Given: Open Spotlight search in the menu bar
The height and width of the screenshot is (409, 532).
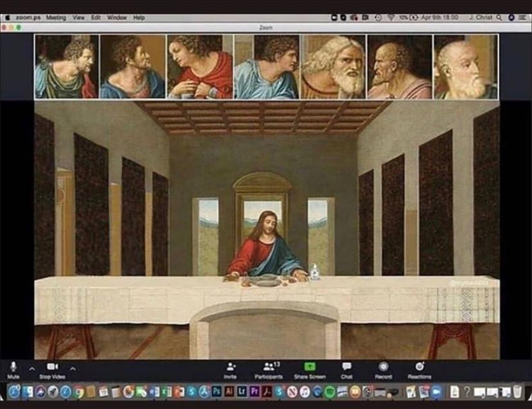Looking at the screenshot, I should pos(499,17).
